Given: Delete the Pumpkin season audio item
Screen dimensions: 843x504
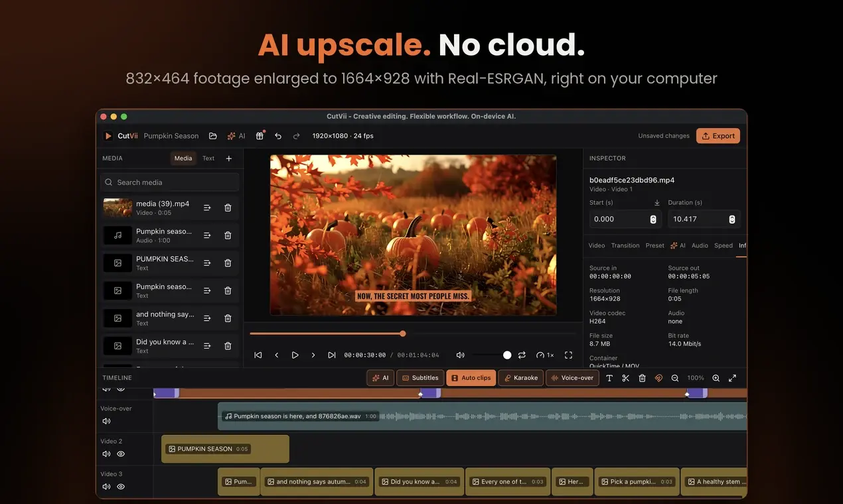Looking at the screenshot, I should (228, 235).
